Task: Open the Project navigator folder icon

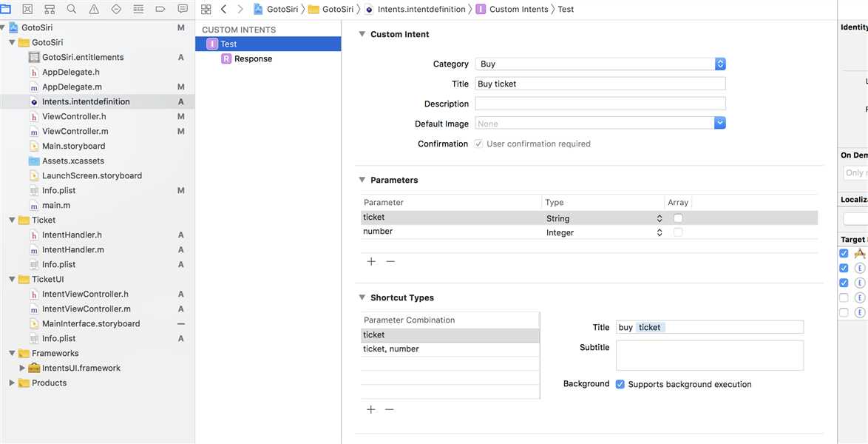Action: (5, 9)
